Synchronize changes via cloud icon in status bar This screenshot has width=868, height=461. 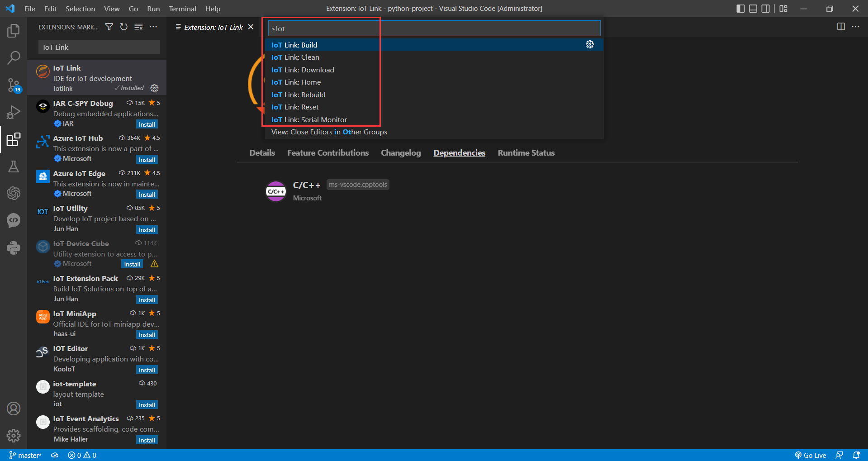[x=55, y=455]
